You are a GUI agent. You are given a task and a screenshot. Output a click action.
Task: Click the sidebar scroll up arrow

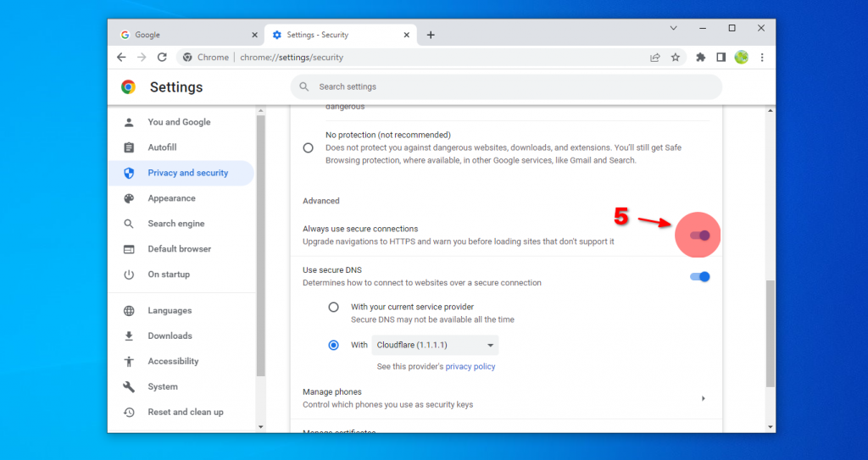click(x=261, y=111)
